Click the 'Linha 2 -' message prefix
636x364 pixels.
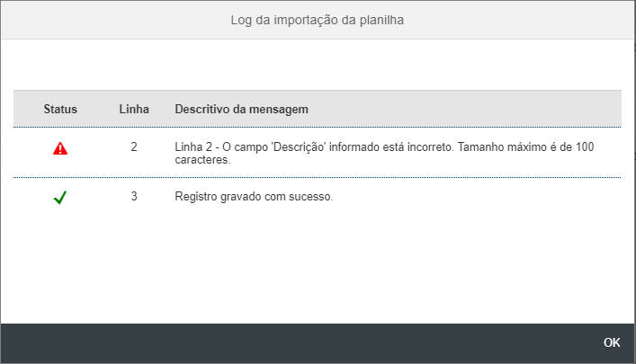point(196,146)
